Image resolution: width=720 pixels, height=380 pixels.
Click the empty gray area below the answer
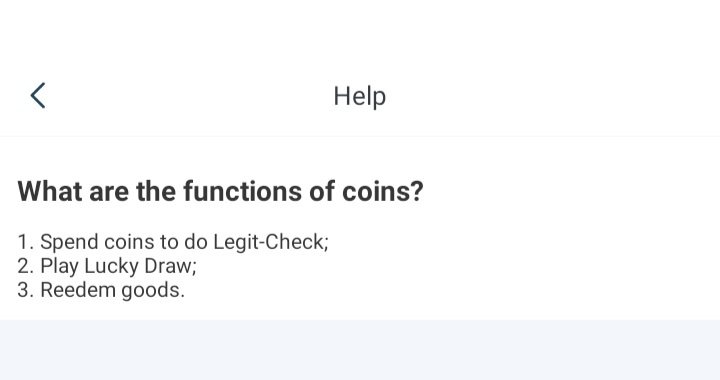pyautogui.click(x=360, y=350)
